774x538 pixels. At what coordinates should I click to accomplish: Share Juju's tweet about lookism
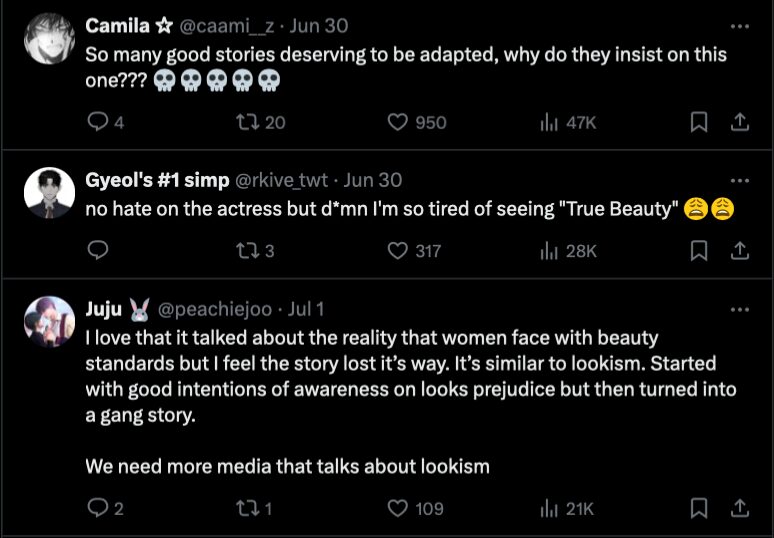click(x=740, y=508)
